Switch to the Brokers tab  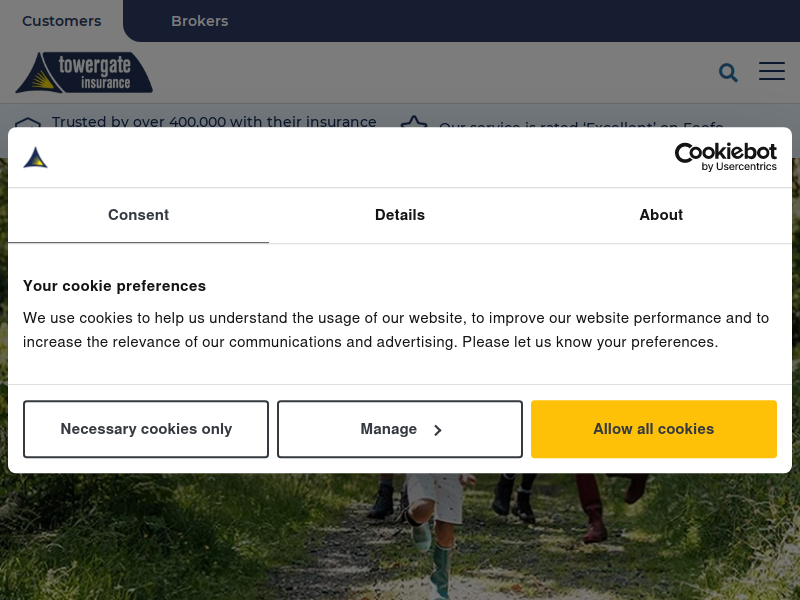click(x=199, y=21)
